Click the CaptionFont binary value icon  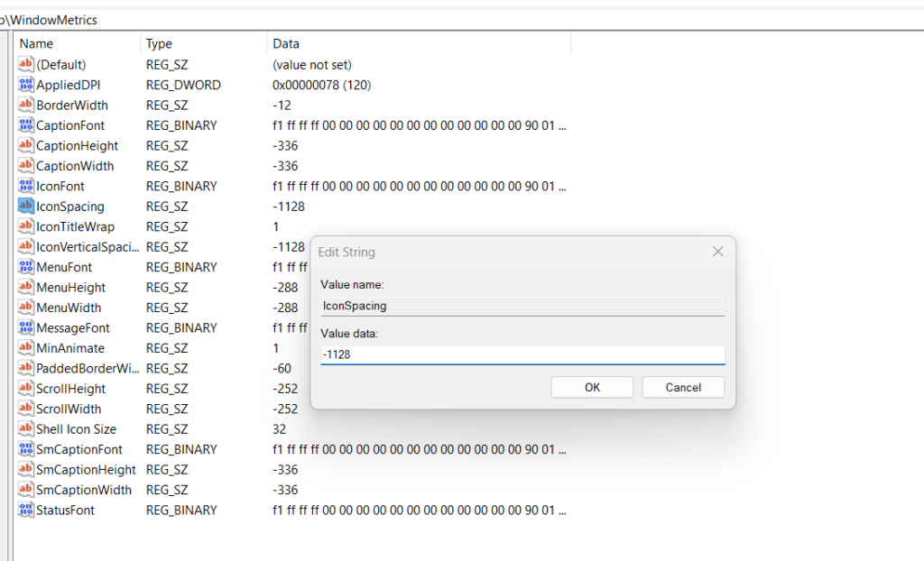coord(25,125)
